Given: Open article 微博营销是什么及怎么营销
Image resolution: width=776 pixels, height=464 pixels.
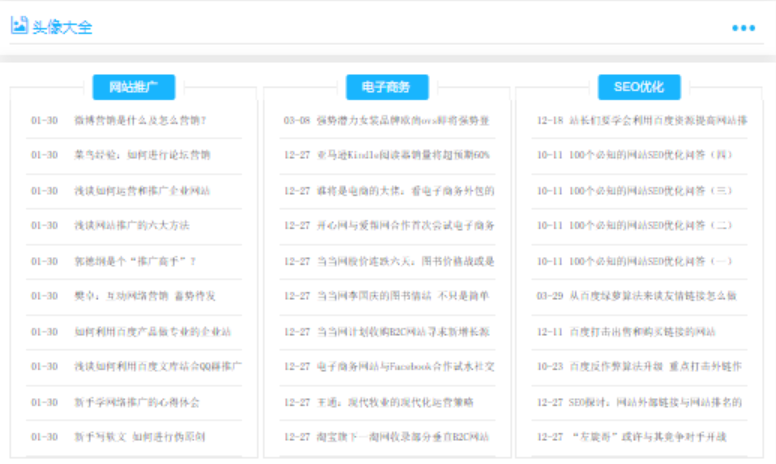Looking at the screenshot, I should [x=140, y=120].
